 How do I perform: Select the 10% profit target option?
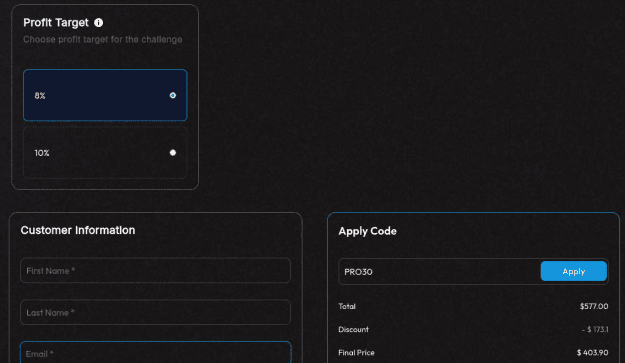pos(105,153)
